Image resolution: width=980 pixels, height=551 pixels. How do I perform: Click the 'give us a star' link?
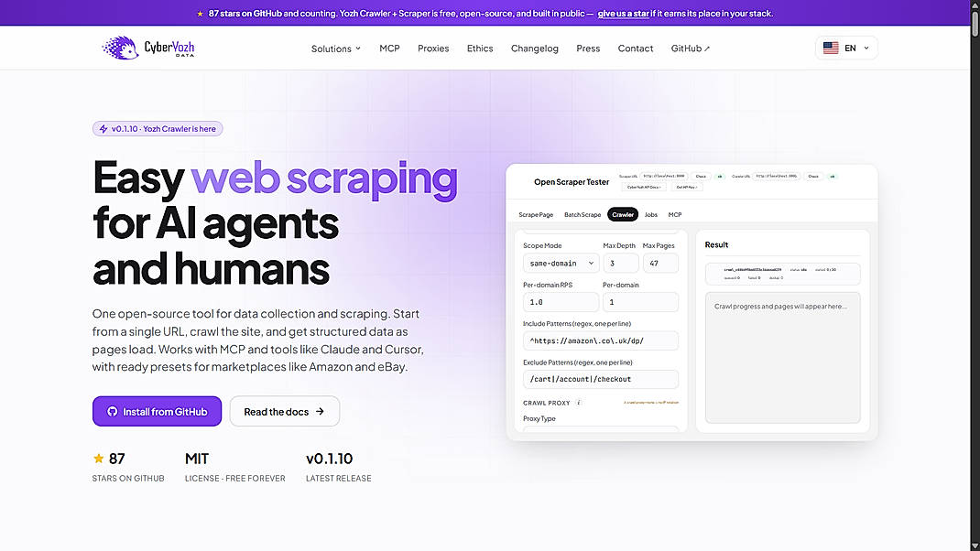tap(623, 13)
